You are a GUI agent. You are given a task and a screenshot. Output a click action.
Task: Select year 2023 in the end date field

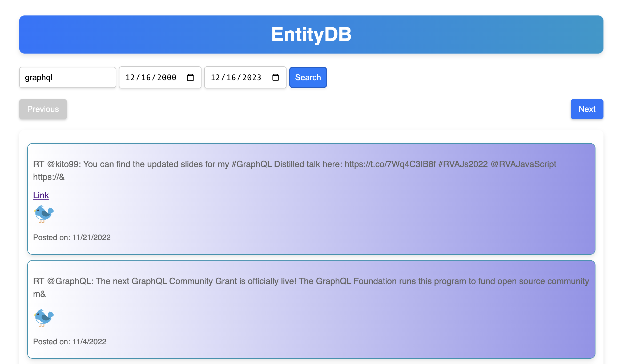[x=252, y=78]
